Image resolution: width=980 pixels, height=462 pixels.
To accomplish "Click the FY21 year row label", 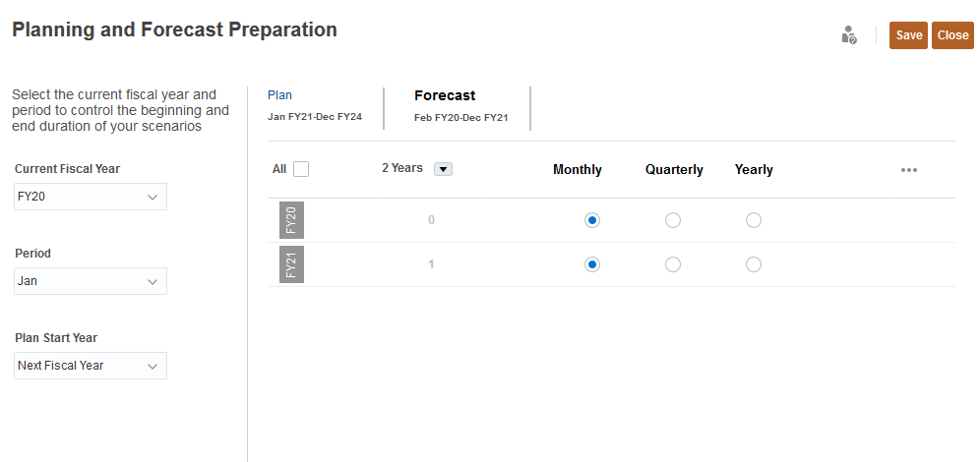I will pos(291,264).
